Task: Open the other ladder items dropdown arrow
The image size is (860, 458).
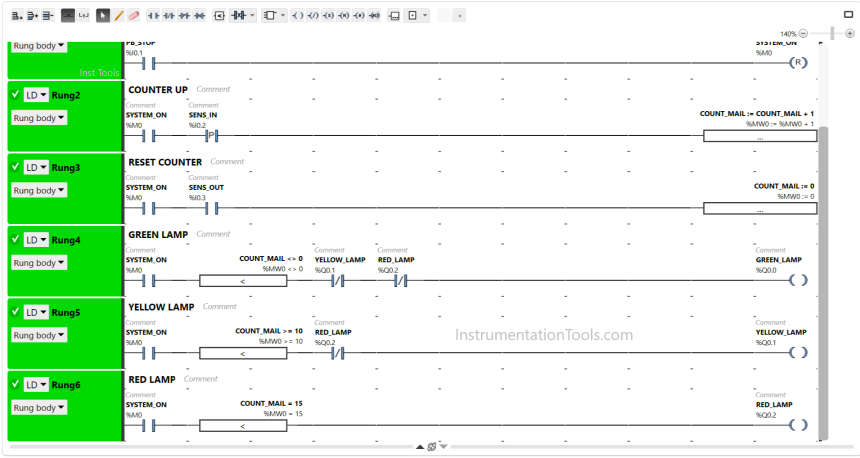Action: (425, 16)
